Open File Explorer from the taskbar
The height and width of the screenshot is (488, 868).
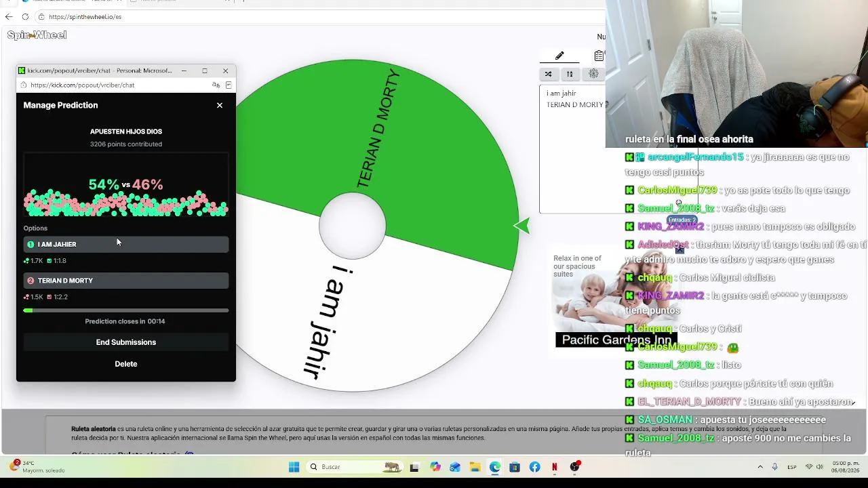(x=475, y=467)
